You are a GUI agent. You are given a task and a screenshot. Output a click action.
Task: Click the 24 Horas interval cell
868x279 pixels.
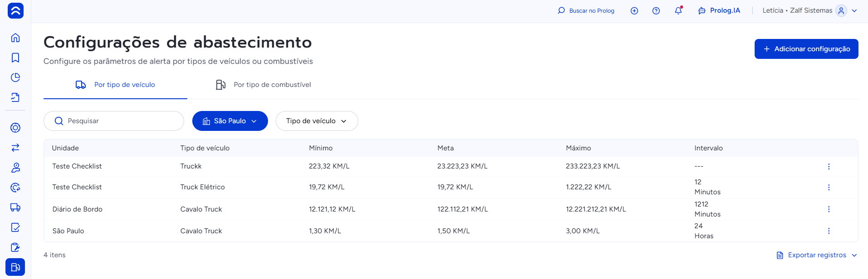(x=704, y=231)
